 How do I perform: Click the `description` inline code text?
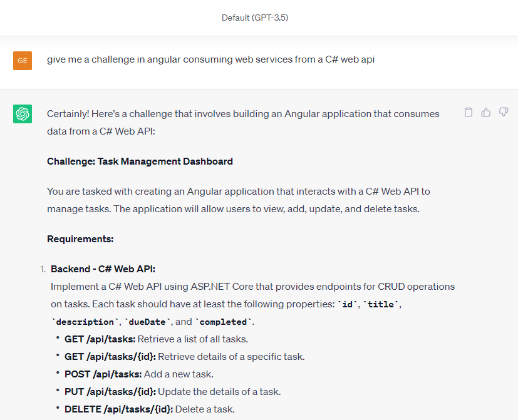click(x=85, y=322)
